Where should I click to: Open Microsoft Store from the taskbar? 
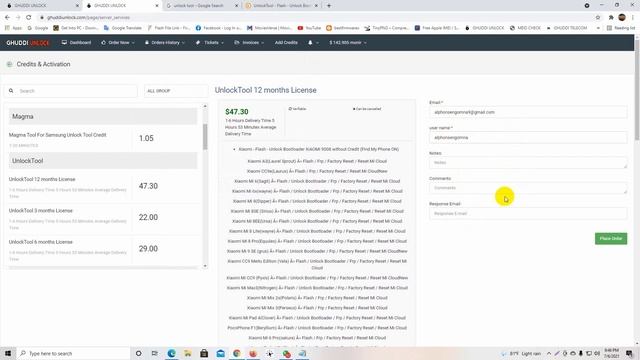(x=204, y=353)
